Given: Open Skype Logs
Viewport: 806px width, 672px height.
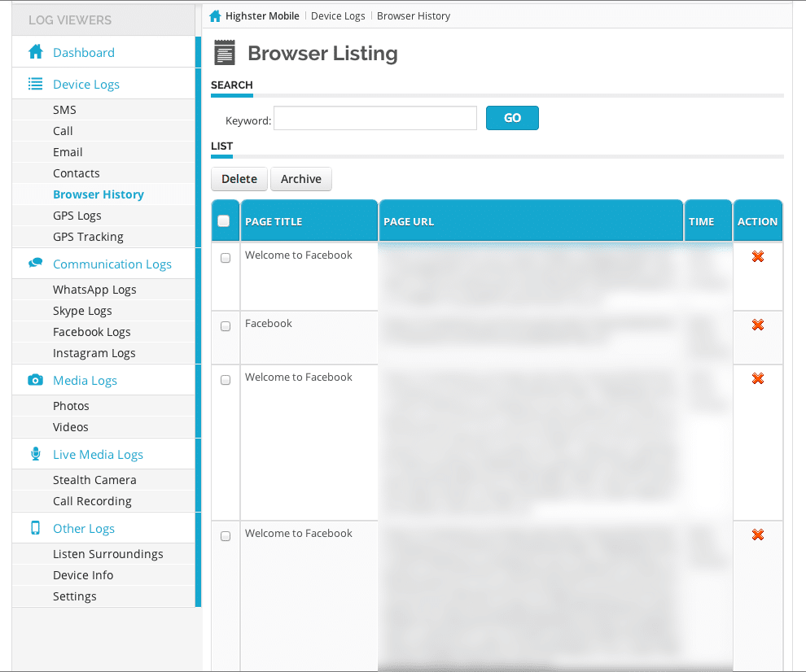Looking at the screenshot, I should click(x=82, y=311).
